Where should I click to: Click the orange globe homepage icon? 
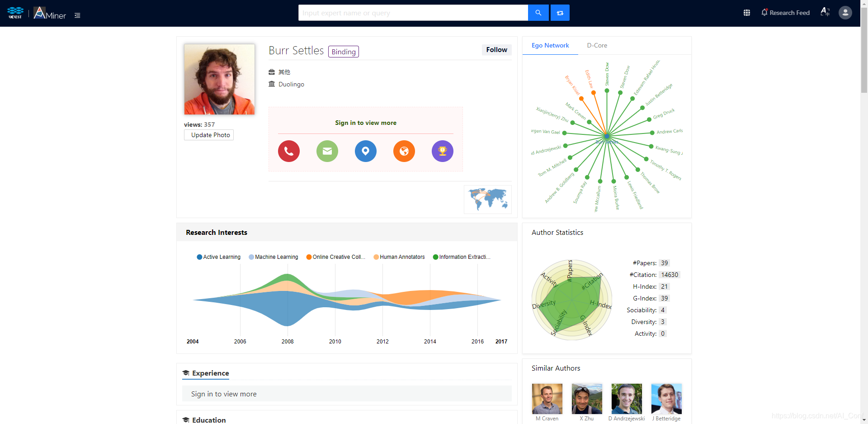tap(404, 151)
